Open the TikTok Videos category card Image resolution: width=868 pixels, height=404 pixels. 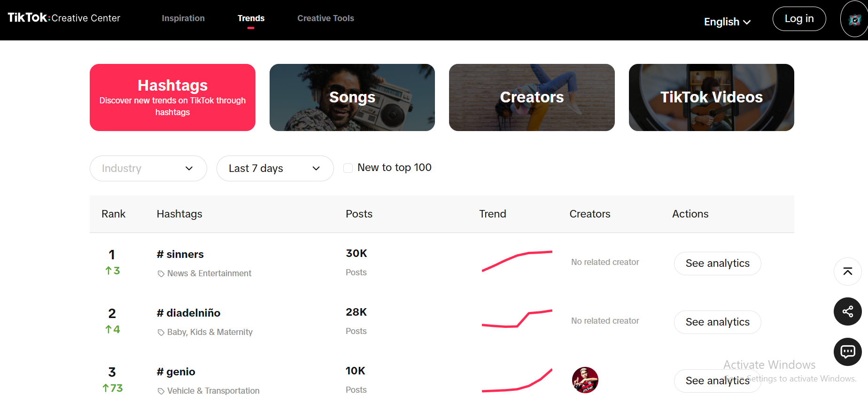point(711,97)
